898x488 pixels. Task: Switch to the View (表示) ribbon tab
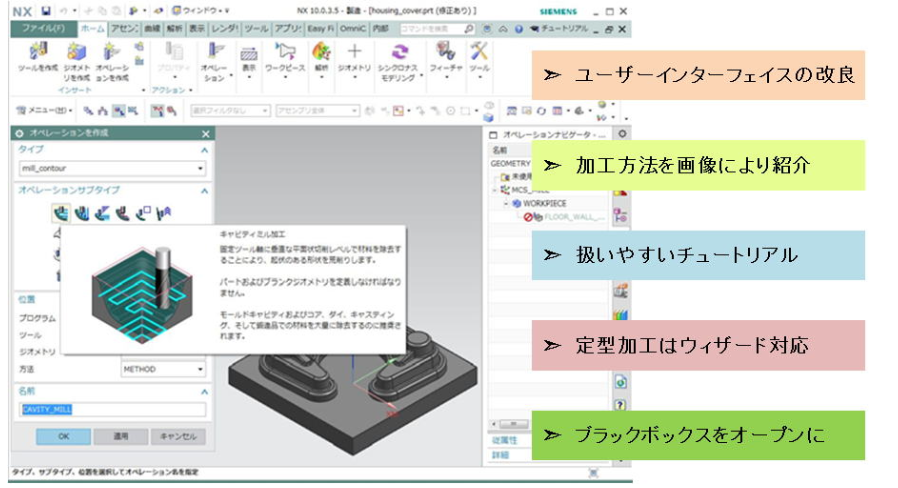(197, 29)
